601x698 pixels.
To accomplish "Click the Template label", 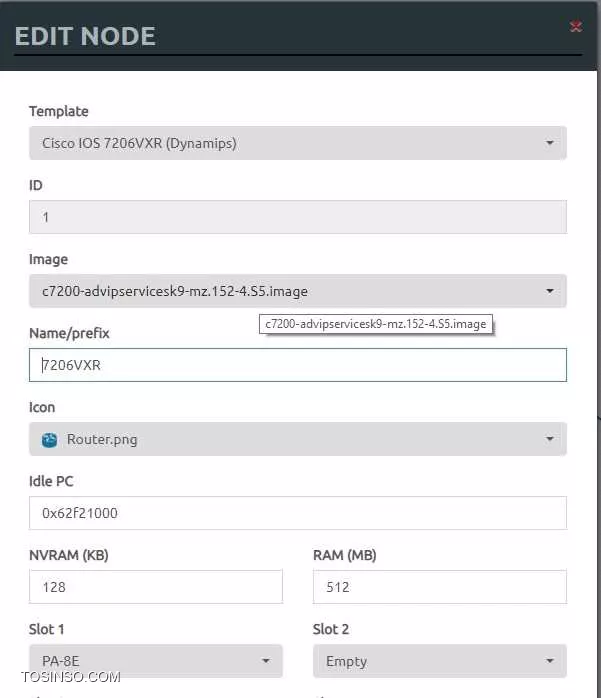I will tap(59, 111).
